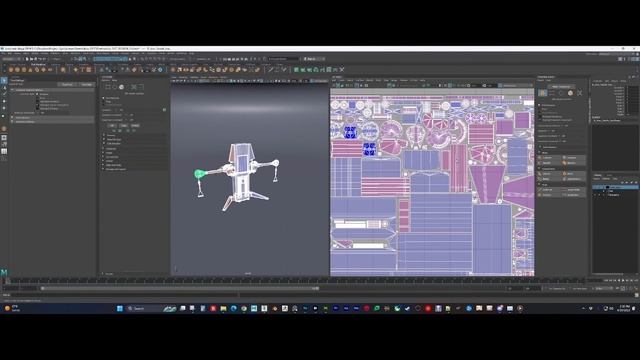Select the first radio option in the middle panel
The height and width of the screenshot is (360, 640).
point(104,98)
